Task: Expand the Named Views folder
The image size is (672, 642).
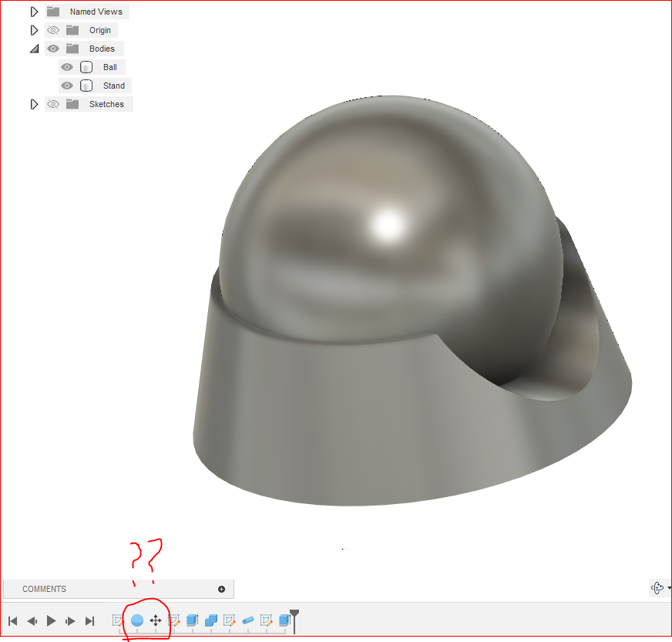Action: click(34, 12)
